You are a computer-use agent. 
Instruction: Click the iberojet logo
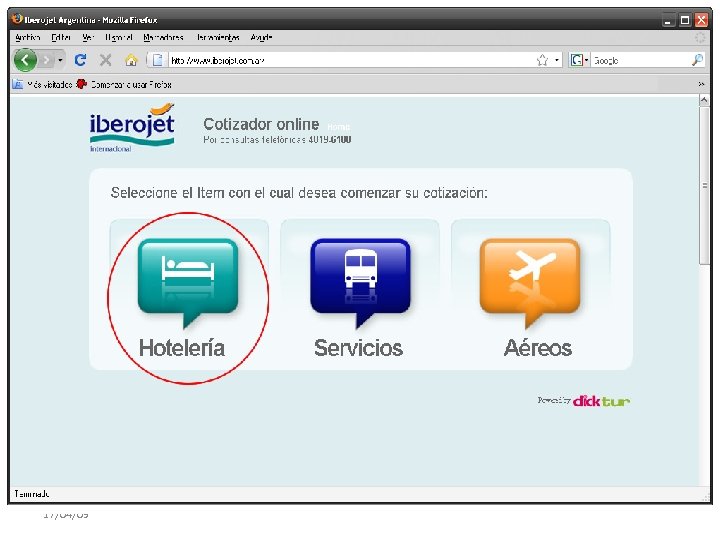click(132, 128)
